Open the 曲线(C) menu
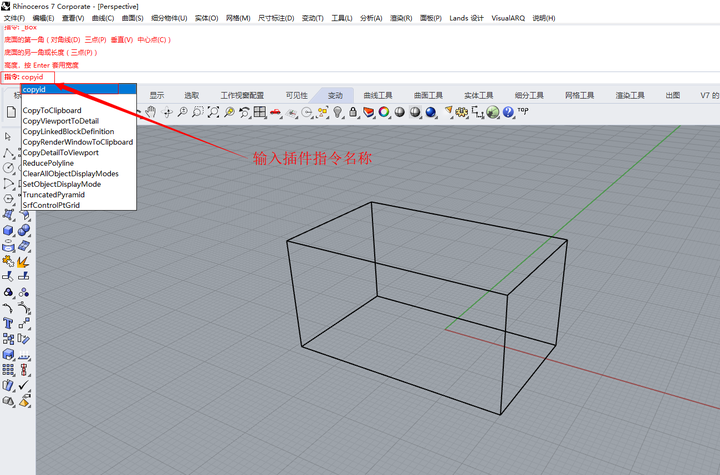Screen dimensions: 720x475 click(103, 18)
